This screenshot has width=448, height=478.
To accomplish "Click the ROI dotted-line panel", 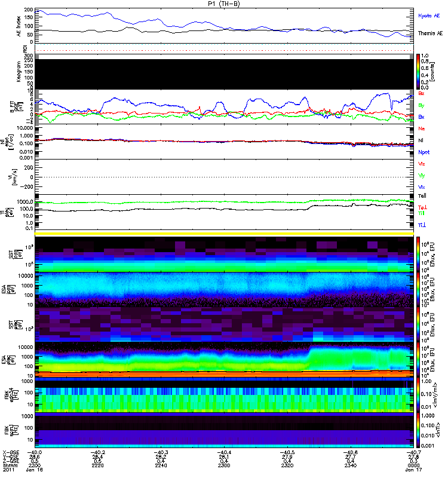I will tap(224, 47).
